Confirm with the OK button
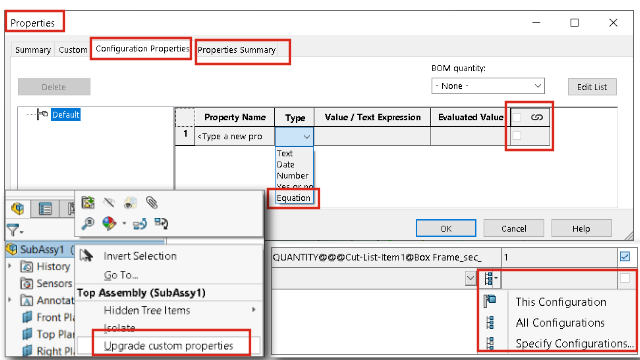This screenshot has height=360, width=640. click(x=446, y=229)
